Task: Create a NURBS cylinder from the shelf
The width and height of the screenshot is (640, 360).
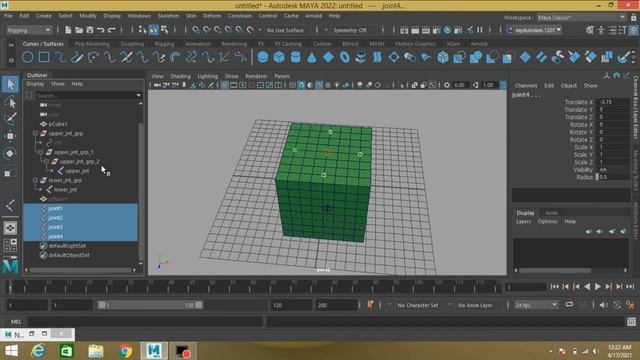Action: click(296, 57)
